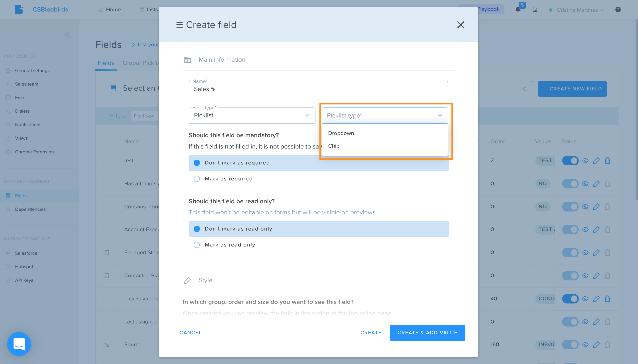Click the Cancel button
The height and width of the screenshot is (364, 638).
click(x=190, y=333)
